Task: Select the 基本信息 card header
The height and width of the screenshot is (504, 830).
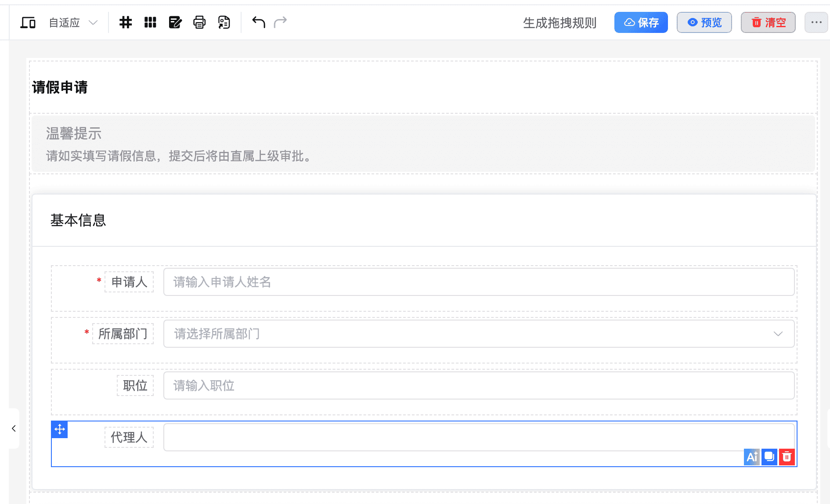Action: click(78, 220)
